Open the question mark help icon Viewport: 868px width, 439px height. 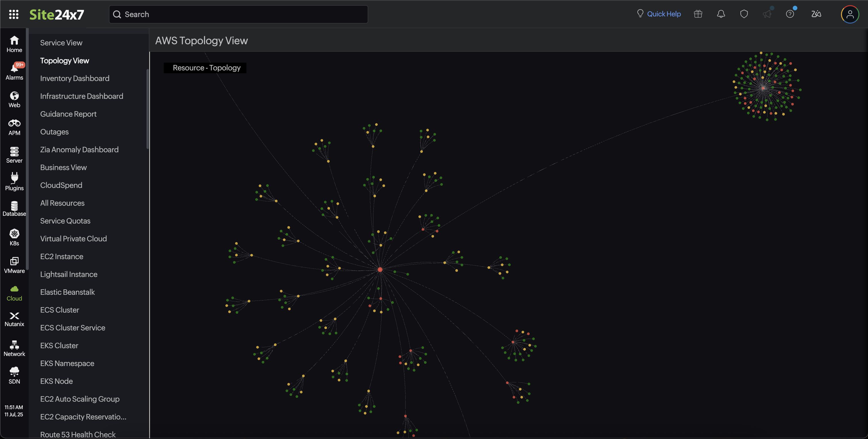790,14
